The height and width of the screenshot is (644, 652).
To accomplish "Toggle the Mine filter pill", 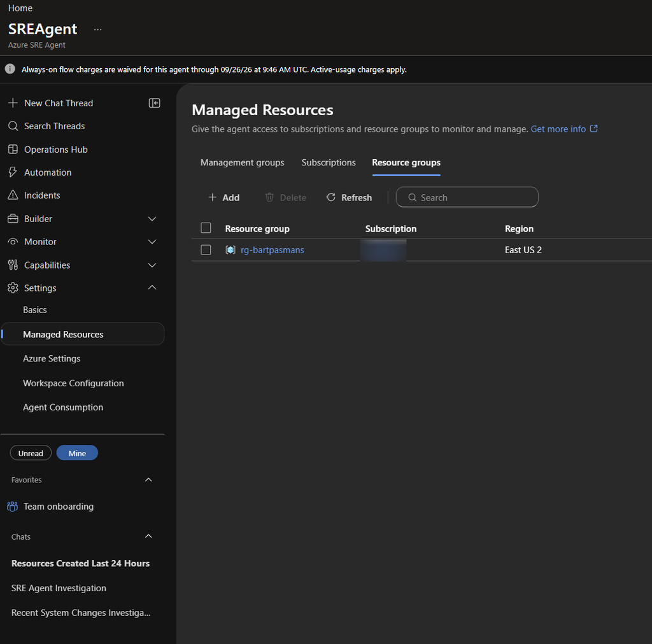I will (77, 453).
